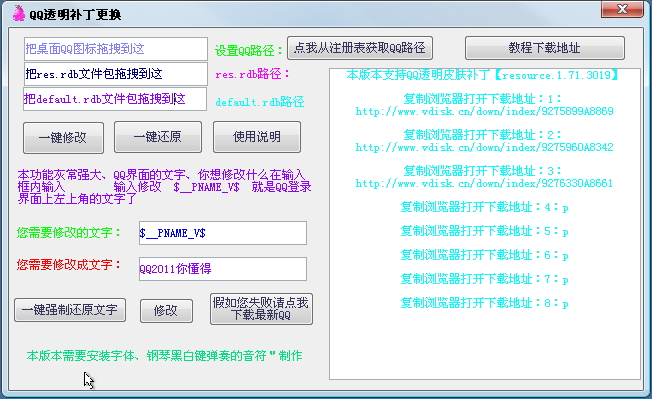Click 复制浏览器打开下载地址：5：p line
The image size is (652, 399).
[x=484, y=231]
